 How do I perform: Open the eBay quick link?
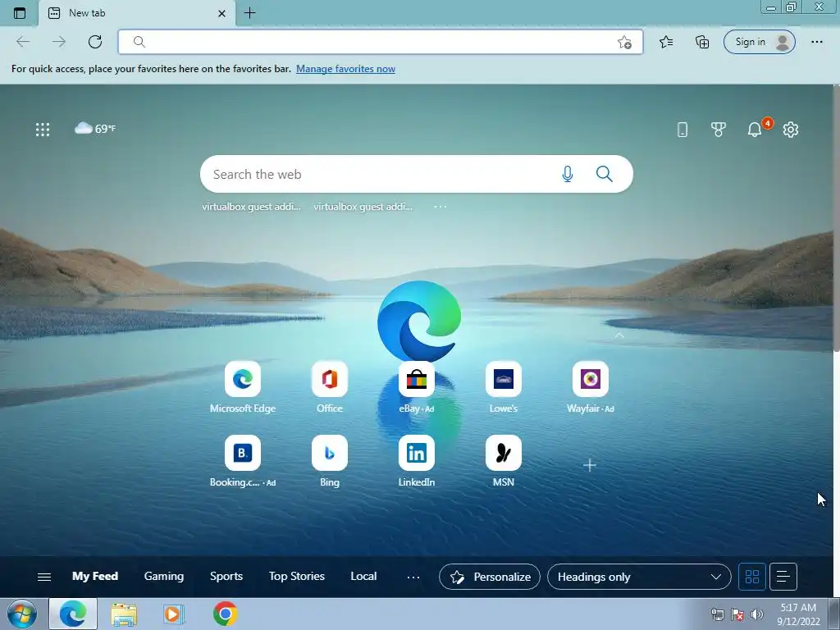(416, 388)
